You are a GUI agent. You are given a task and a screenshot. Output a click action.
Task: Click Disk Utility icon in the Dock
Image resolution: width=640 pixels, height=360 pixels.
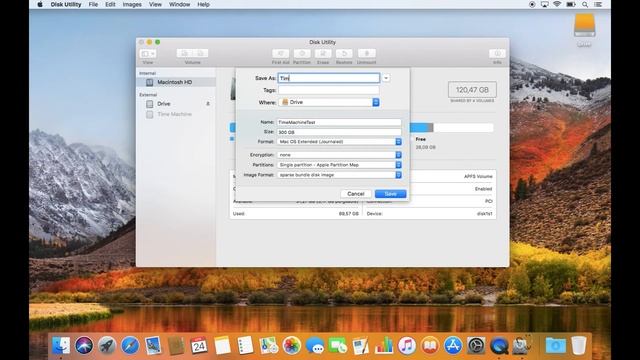pos(522,346)
